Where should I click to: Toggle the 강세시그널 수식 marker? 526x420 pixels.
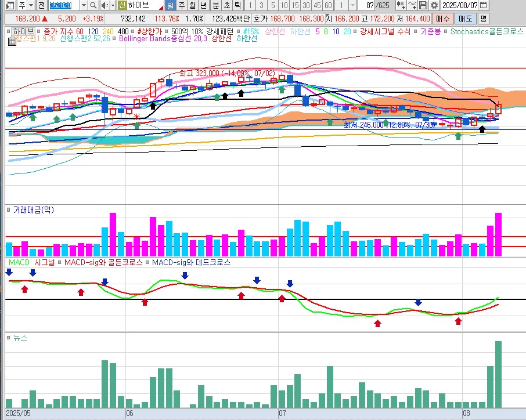pyautogui.click(x=355, y=31)
